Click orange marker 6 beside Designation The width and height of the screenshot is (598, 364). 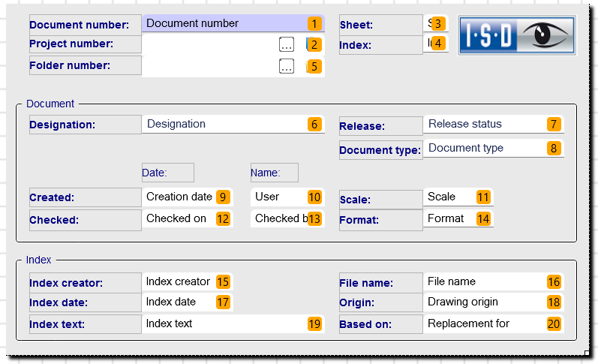314,124
